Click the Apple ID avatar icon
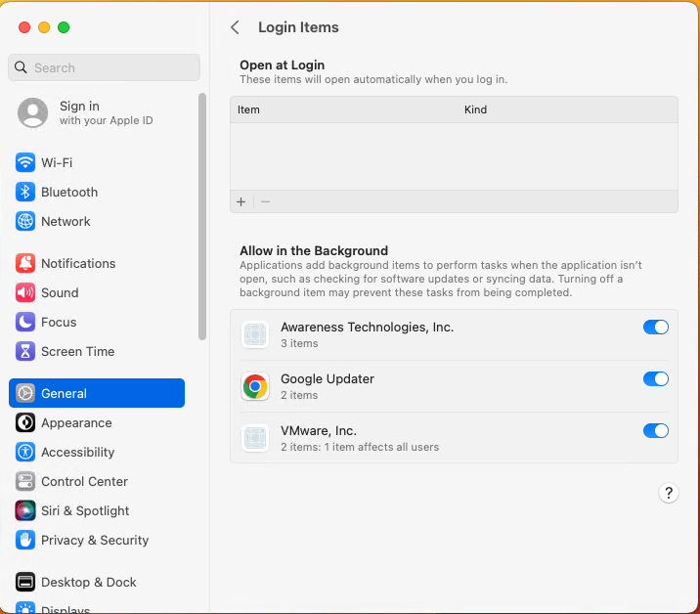 click(x=32, y=113)
